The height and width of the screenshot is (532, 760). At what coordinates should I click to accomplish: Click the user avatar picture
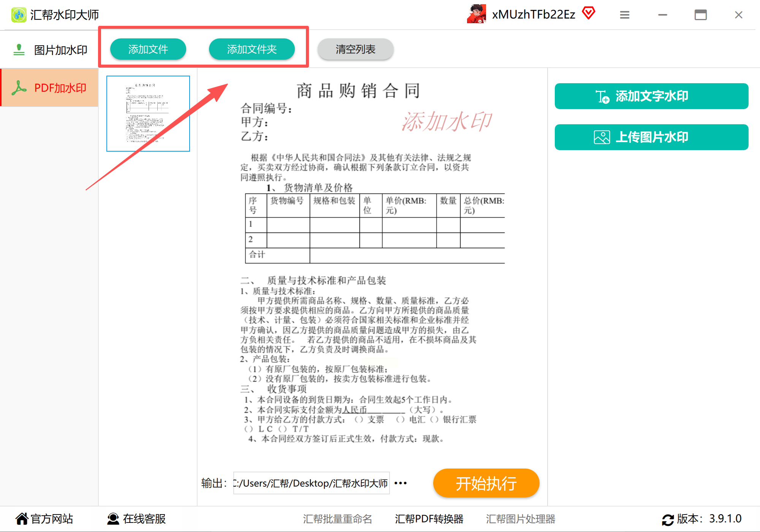coord(477,14)
